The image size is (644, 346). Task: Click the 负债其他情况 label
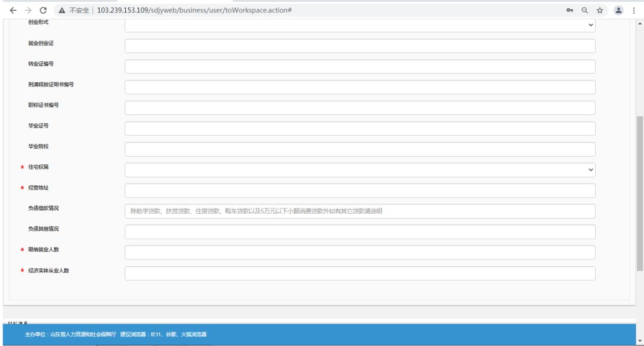pos(44,229)
